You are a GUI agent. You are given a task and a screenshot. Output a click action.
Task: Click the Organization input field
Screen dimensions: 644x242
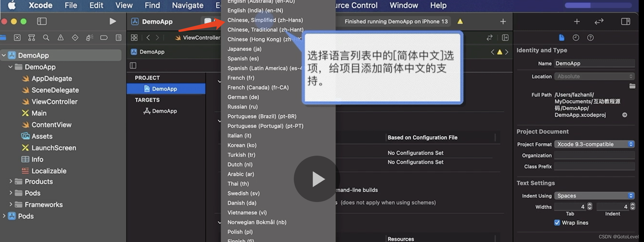pyautogui.click(x=594, y=155)
